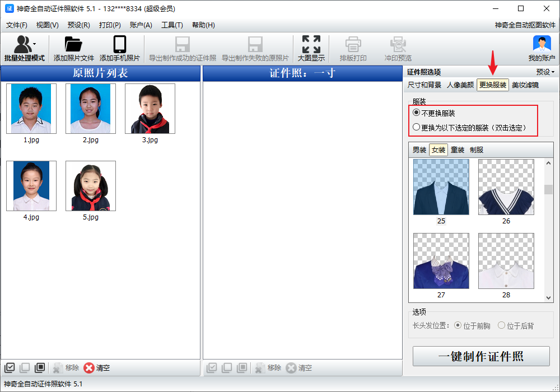Image resolution: width=560 pixels, height=392 pixels.
Task: Open the 预设(R) menu
Action: click(x=78, y=25)
